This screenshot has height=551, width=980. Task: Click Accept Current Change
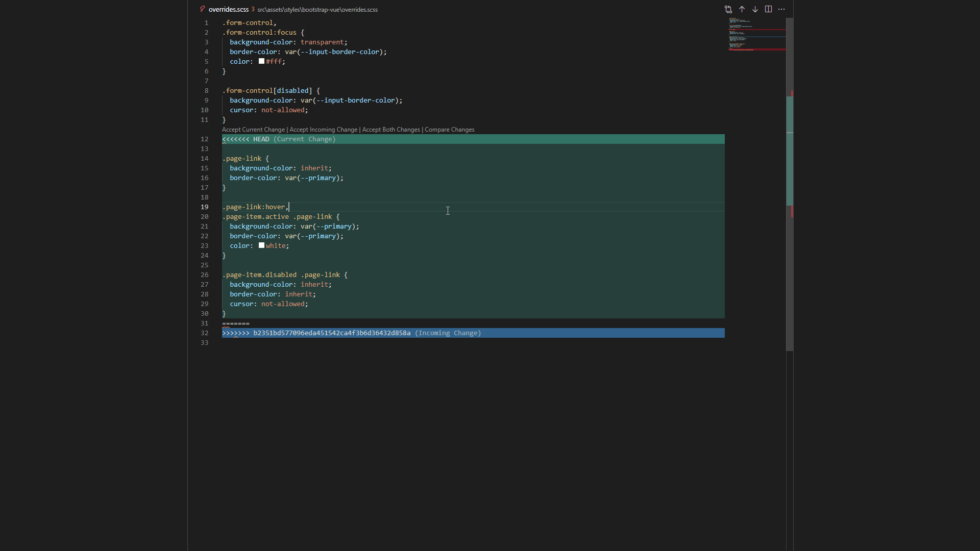coord(253,130)
